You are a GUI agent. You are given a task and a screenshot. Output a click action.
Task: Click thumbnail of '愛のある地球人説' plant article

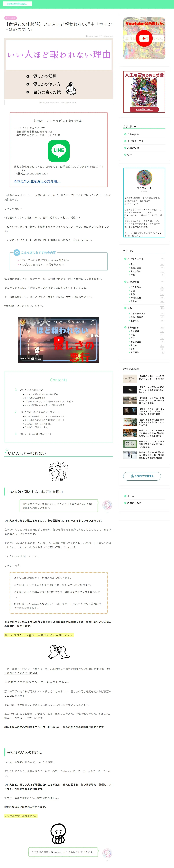130,422
